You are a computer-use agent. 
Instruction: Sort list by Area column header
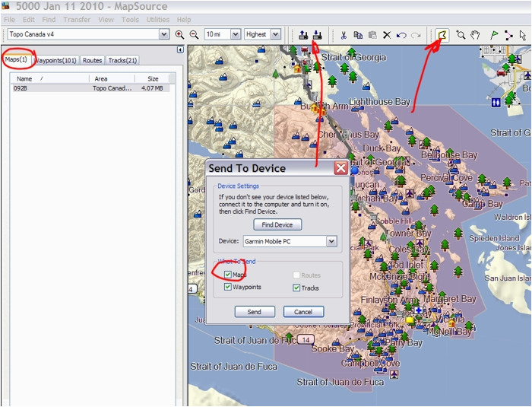coord(112,78)
